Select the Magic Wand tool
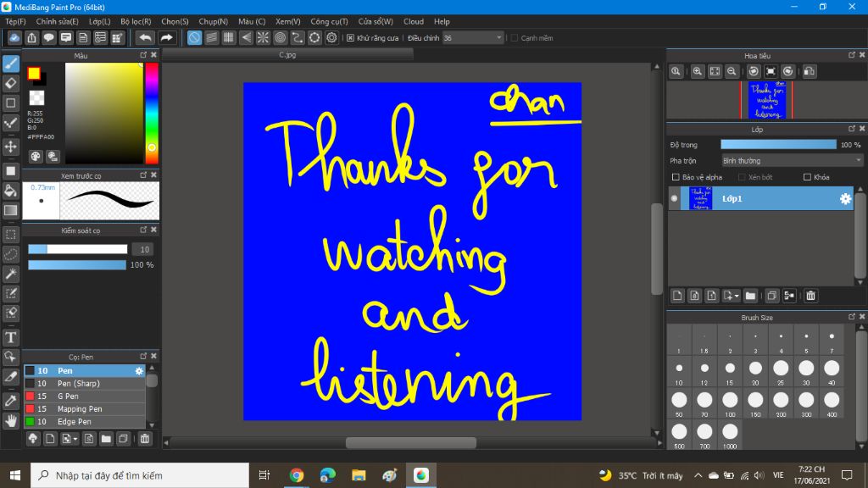Viewport: 868px width, 488px height. point(10,274)
